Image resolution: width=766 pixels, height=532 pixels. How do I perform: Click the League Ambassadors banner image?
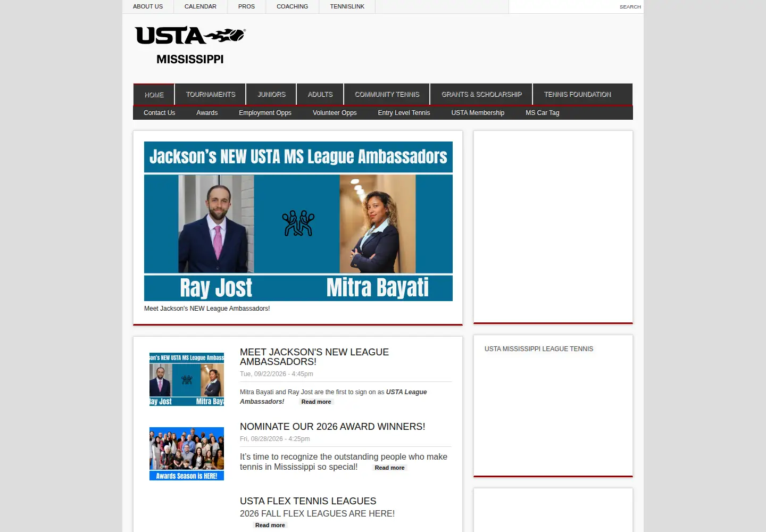(x=298, y=221)
